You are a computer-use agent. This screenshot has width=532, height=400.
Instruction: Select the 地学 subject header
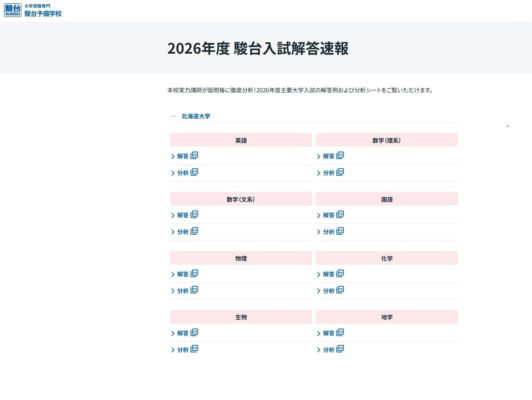coord(387,317)
